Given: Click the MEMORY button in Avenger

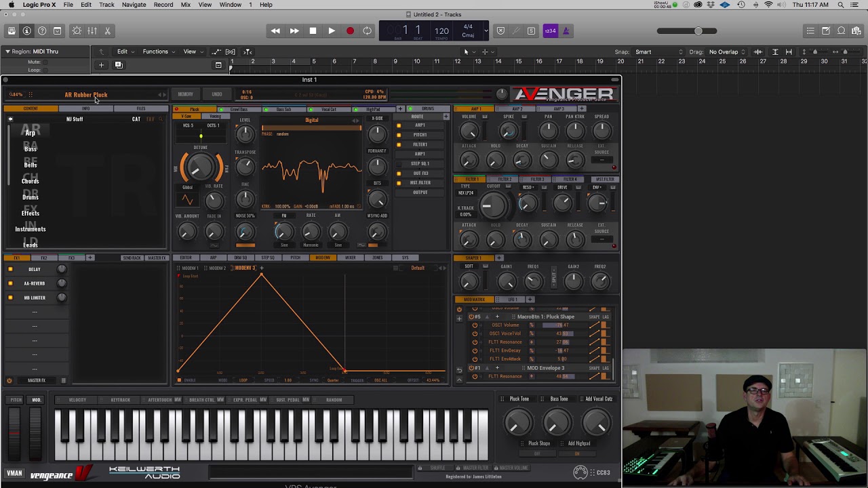Looking at the screenshot, I should pyautogui.click(x=185, y=94).
